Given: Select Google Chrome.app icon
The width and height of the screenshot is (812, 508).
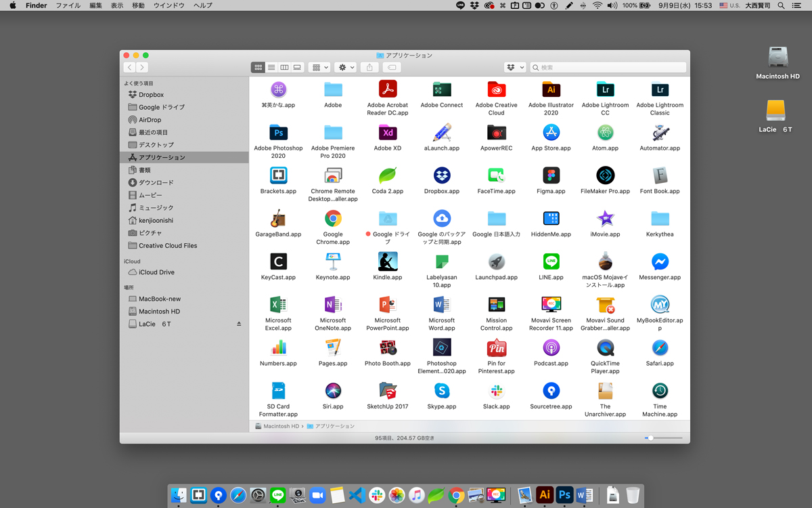Looking at the screenshot, I should pos(333,218).
